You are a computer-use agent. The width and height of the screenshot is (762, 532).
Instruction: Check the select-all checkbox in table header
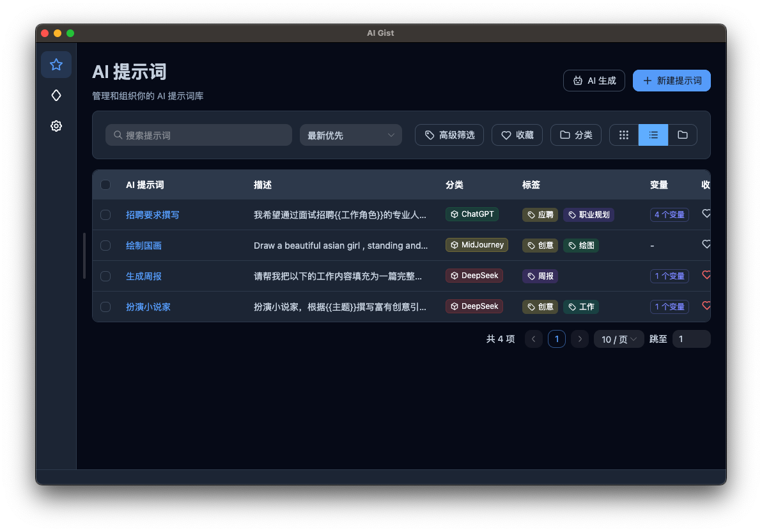click(x=105, y=185)
